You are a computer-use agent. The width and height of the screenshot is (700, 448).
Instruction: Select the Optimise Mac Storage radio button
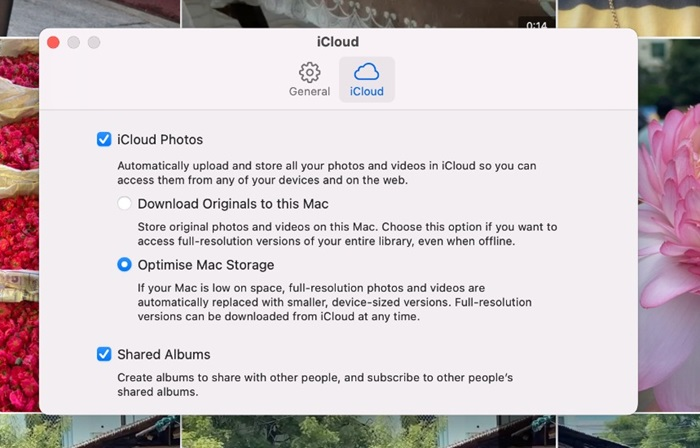click(124, 265)
